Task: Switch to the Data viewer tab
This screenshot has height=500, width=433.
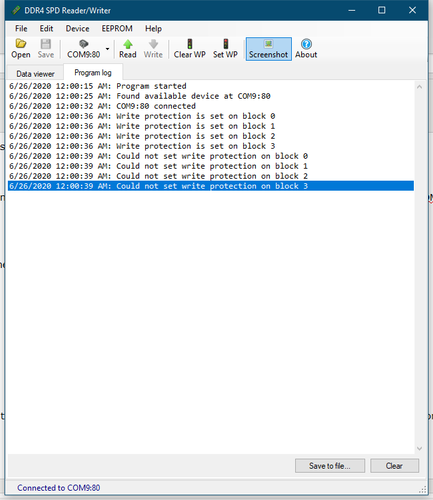Action: click(x=35, y=74)
